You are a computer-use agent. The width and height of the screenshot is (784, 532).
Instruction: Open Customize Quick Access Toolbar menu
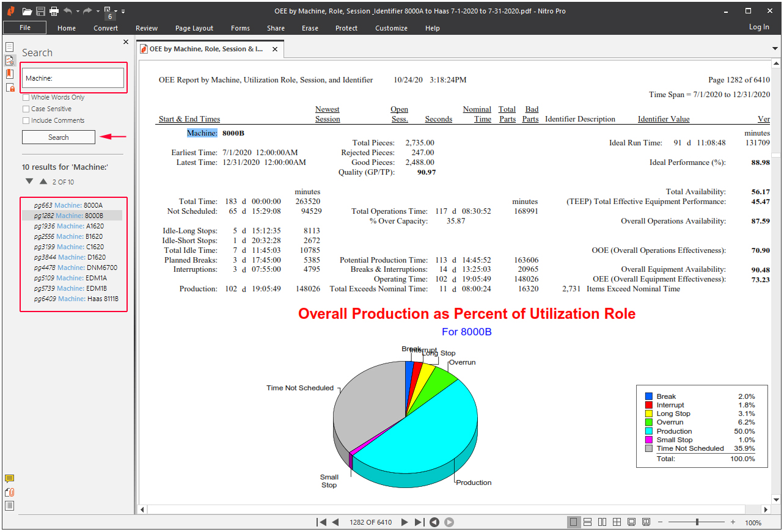(x=123, y=12)
